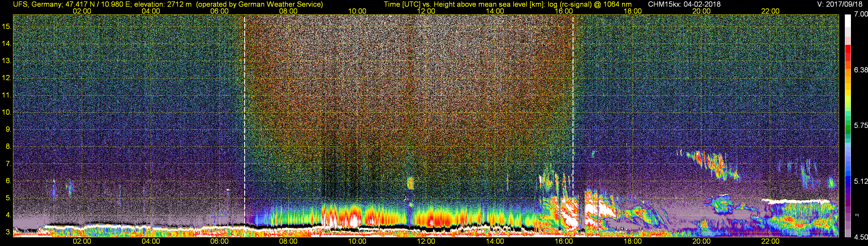Select "14:00" on the bottom time axis
Screen dimensions: 868x246
[x=495, y=241]
